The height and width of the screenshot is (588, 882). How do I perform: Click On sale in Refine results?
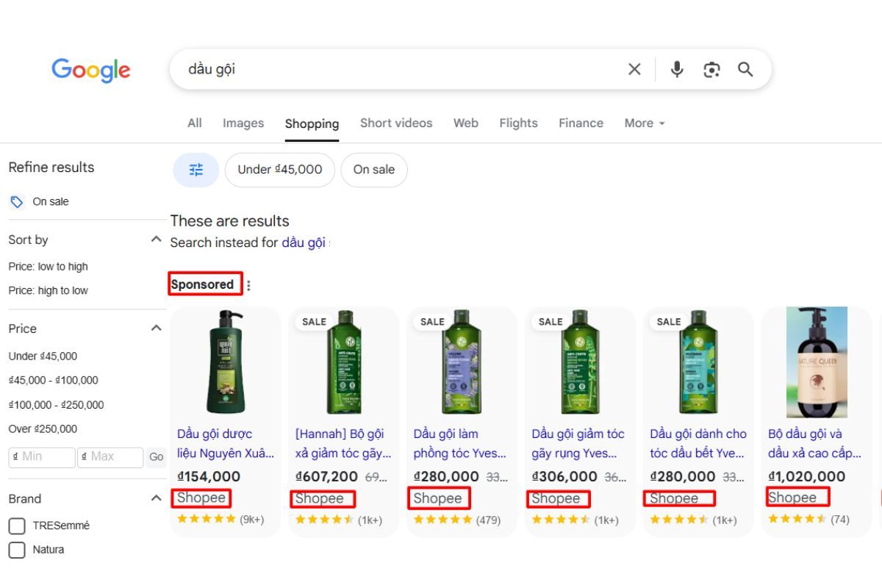pyautogui.click(x=51, y=201)
